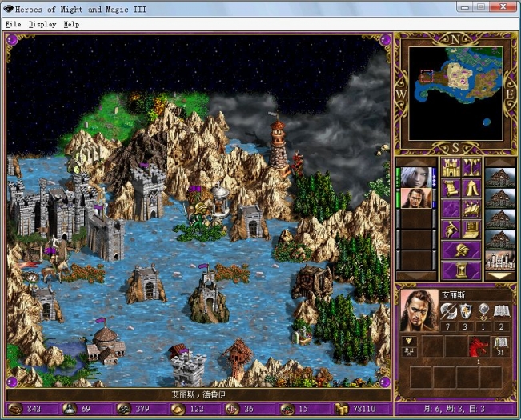
Task: Click the defense skill shield icon
Action: (466, 311)
